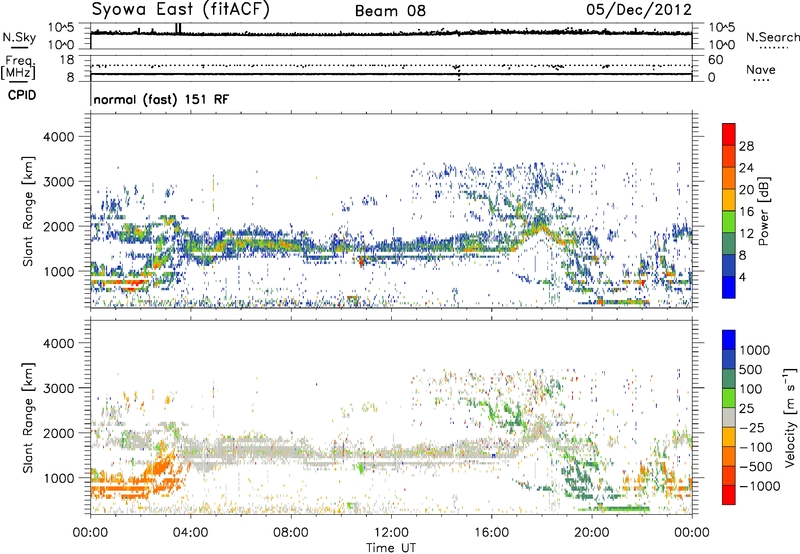Screen dimensions: 800x554
Task: Click the 2000 tick in the power panel
Action: [58, 226]
